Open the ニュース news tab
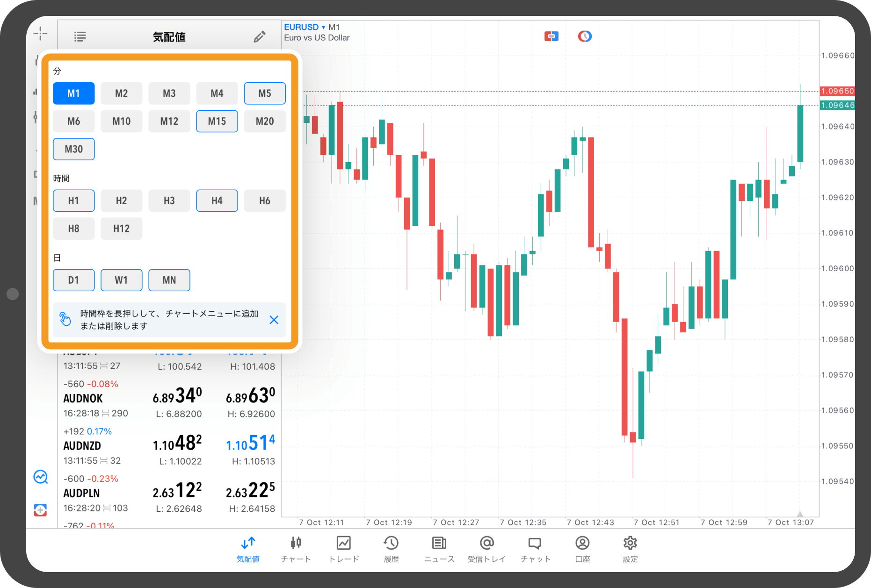 (439, 549)
